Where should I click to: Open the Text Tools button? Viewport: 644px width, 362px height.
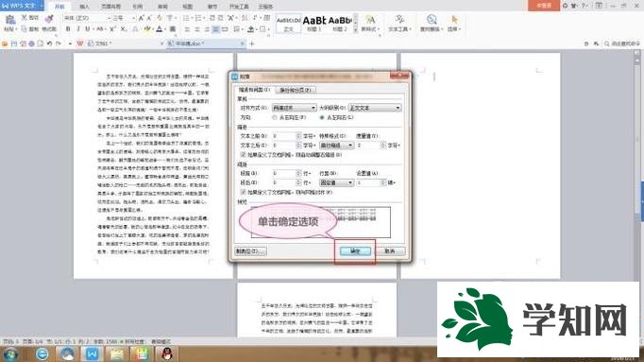[x=398, y=23]
